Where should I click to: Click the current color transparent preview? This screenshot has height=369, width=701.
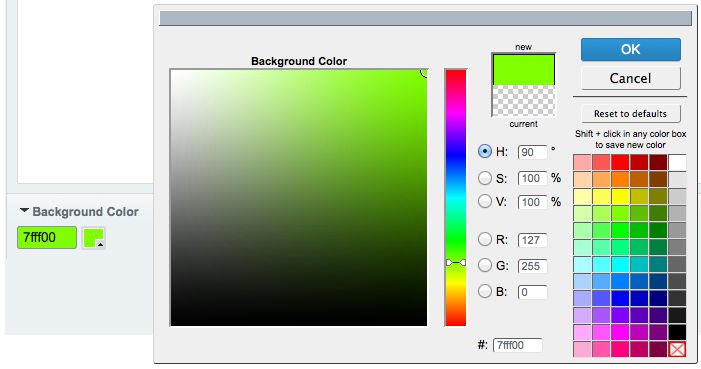click(524, 101)
